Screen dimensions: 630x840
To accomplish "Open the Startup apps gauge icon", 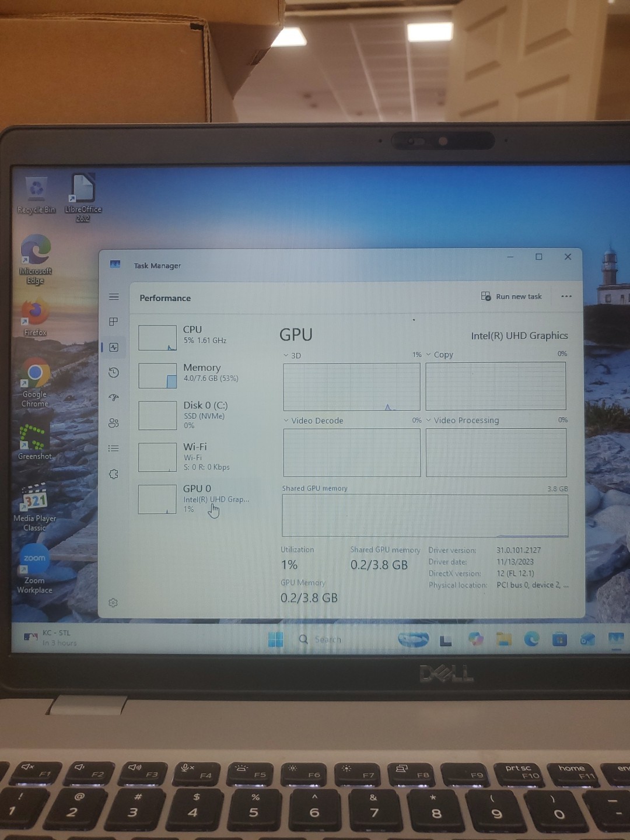I will (114, 397).
